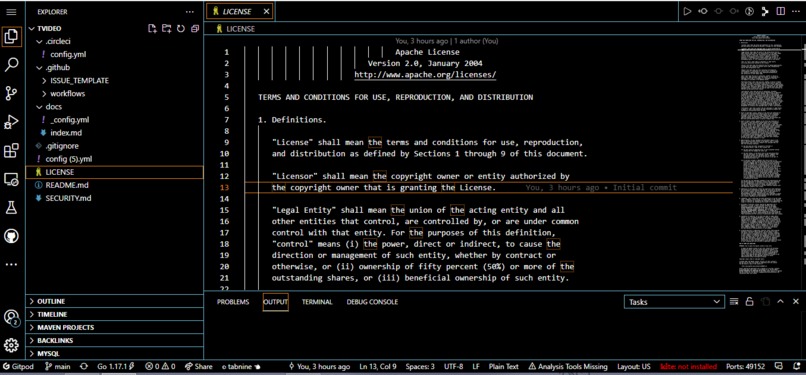Screen dimensions: 806x375
Task: Open editor more actions ellipsis
Action: pyautogui.click(x=796, y=11)
